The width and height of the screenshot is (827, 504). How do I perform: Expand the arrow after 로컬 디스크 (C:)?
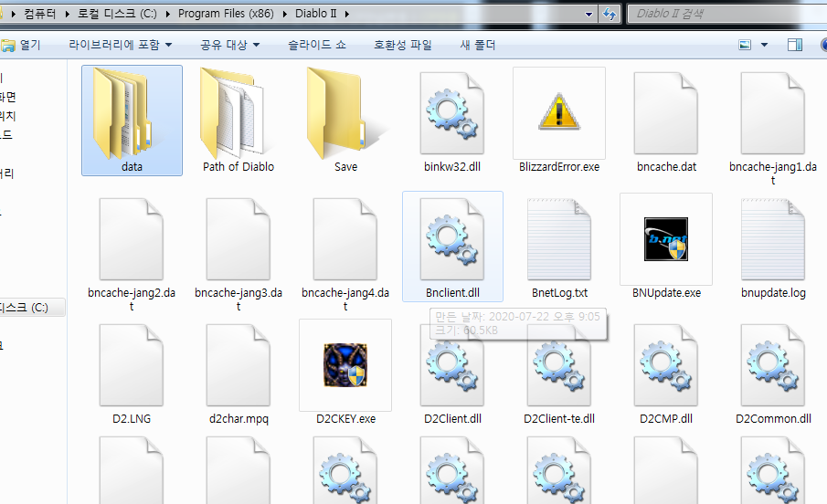(167, 14)
